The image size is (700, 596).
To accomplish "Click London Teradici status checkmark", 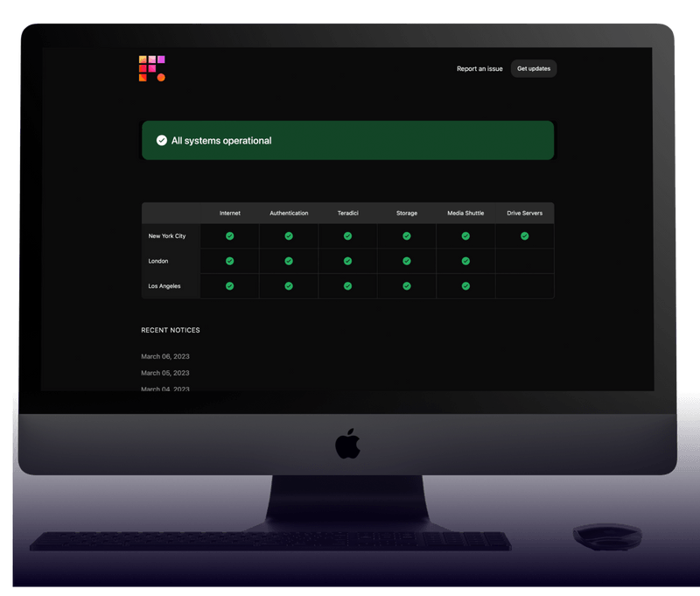I will (347, 261).
